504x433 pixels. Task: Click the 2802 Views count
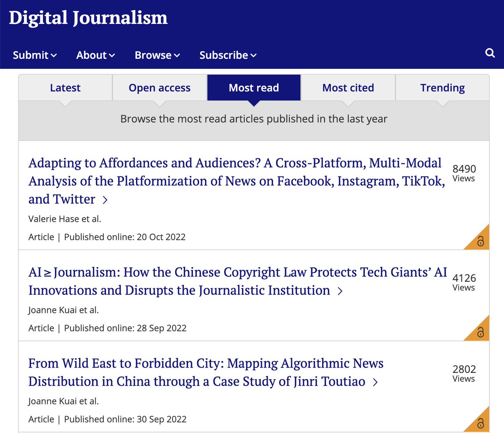pyautogui.click(x=464, y=373)
